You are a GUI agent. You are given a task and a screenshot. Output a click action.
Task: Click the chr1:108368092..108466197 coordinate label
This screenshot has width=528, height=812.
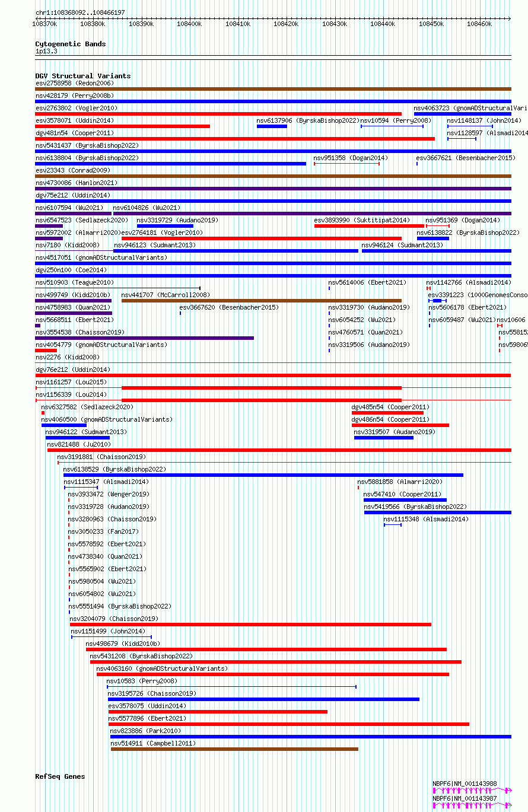click(80, 12)
